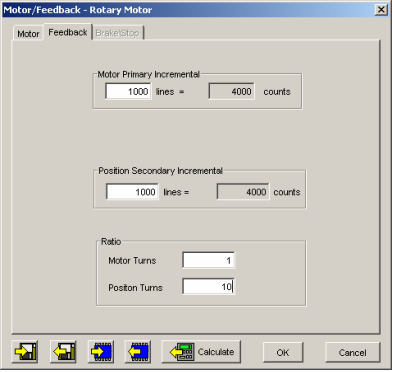Click "lines =" text in Motor Primary Incremental group
Image resolution: width=393 pixels, height=372 pixels.
click(170, 92)
